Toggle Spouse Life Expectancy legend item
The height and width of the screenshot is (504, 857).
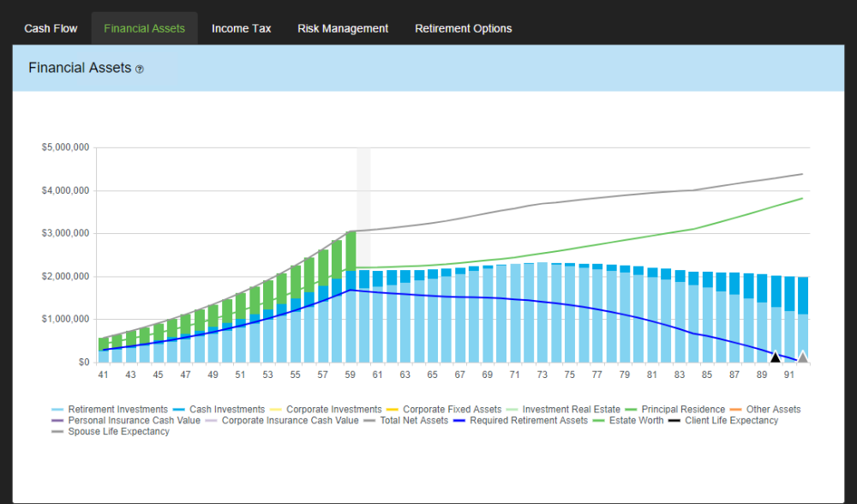[117, 432]
